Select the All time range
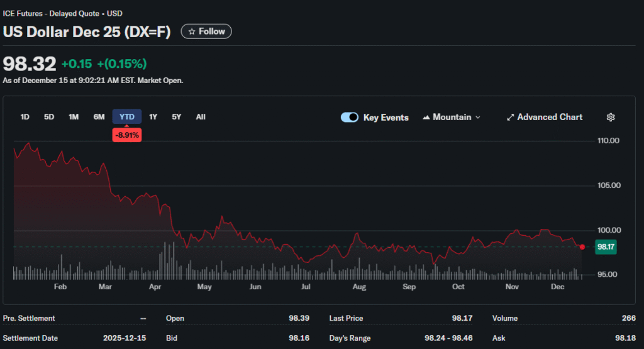644x349 pixels. (x=201, y=117)
